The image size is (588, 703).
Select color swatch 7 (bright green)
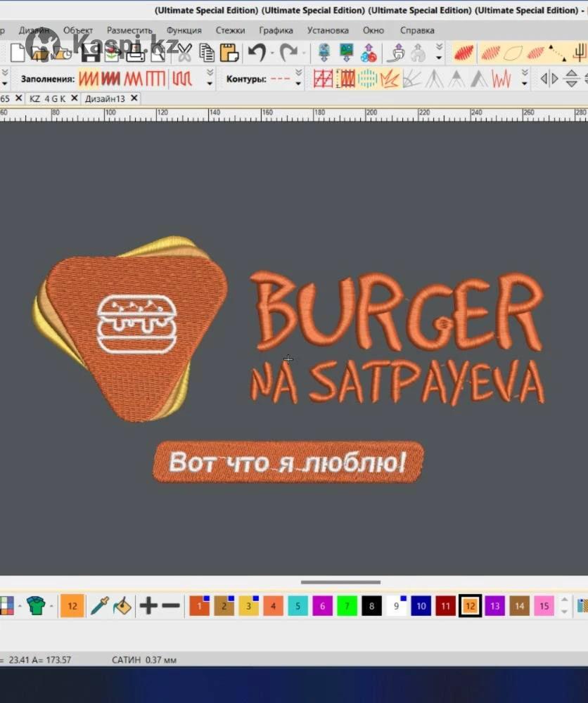[x=347, y=606]
